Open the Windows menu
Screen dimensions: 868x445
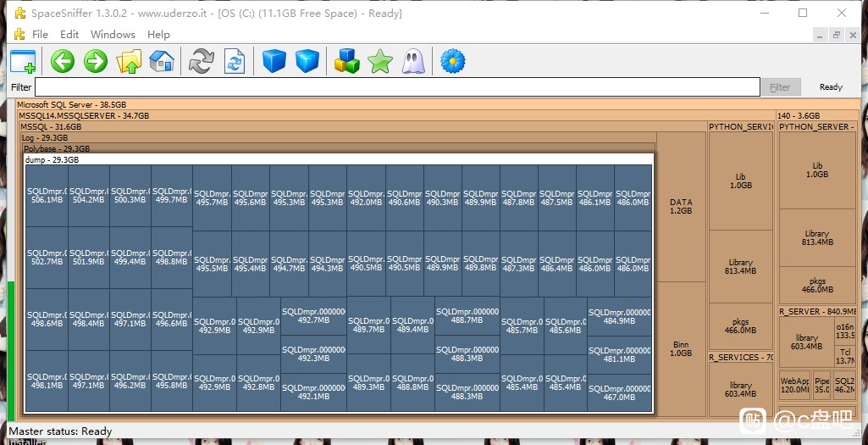[113, 35]
